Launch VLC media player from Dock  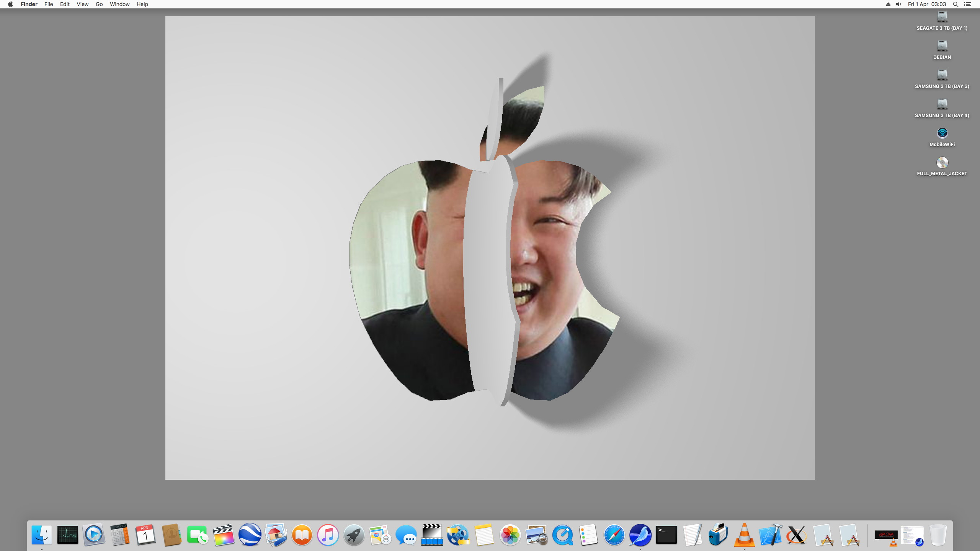point(744,535)
